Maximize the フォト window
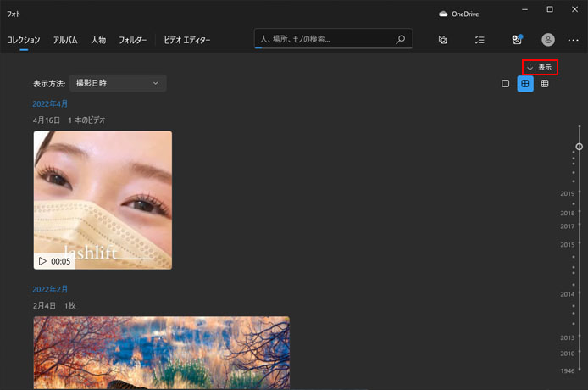Viewport: 588px width, 390px height. (x=550, y=9)
